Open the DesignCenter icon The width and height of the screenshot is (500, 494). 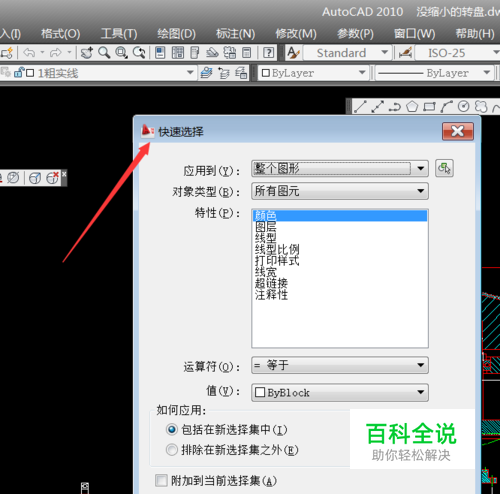[x=178, y=53]
